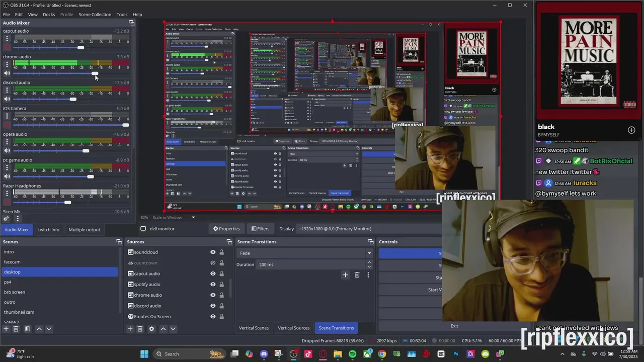
Task: Add a configurable transition with plus icon
Action: [x=345, y=275]
